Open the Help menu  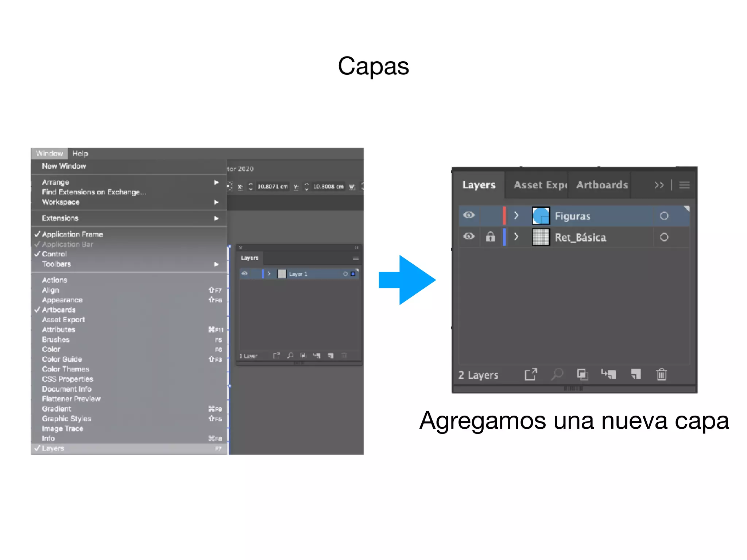coord(80,153)
